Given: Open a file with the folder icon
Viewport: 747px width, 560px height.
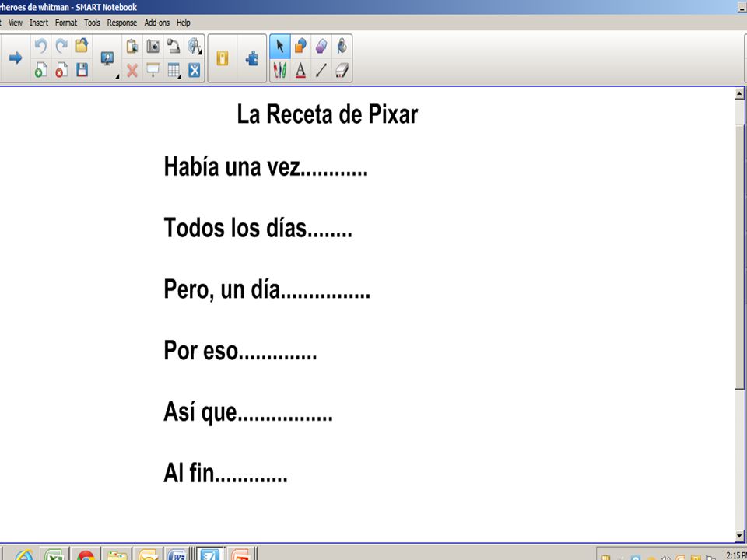Looking at the screenshot, I should 82,46.
